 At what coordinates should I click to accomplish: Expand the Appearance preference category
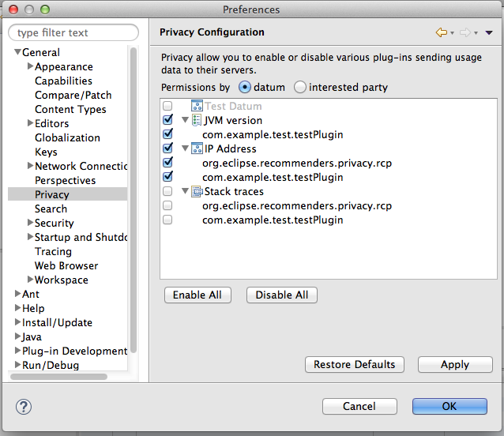click(30, 66)
